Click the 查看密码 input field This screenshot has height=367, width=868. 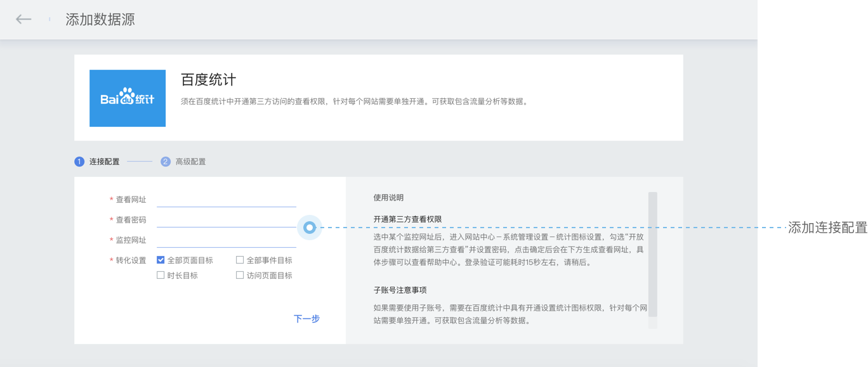227,220
